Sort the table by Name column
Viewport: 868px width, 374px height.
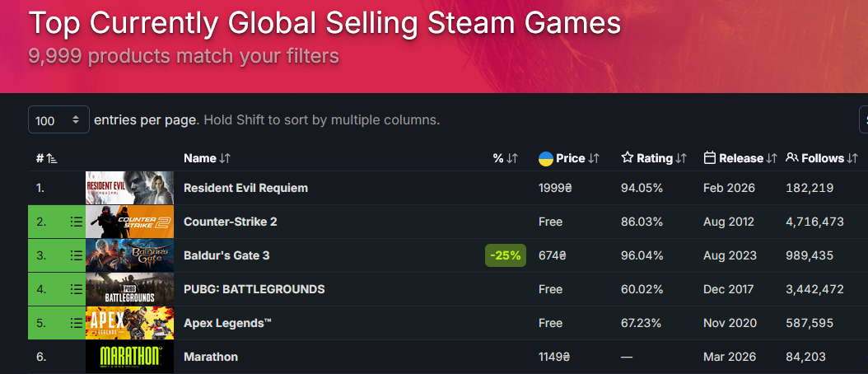(x=207, y=158)
